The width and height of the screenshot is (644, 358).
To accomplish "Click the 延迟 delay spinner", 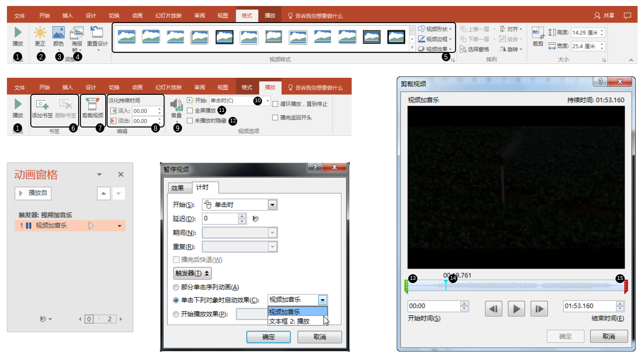I will 242,219.
